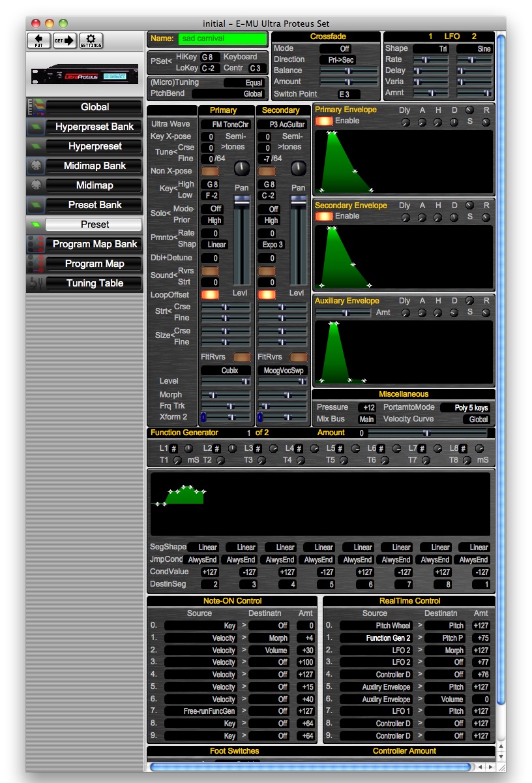Click the Midimap Bank MIDI icon

(36, 166)
